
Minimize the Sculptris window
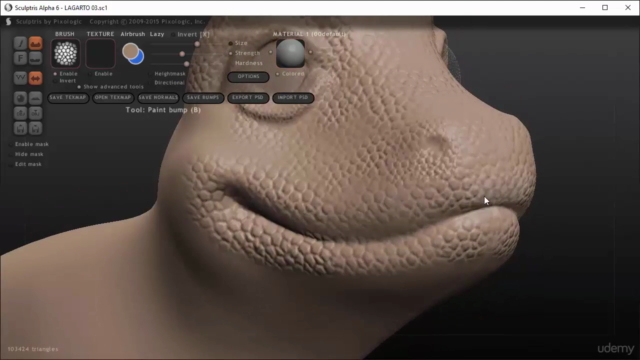tap(582, 8)
